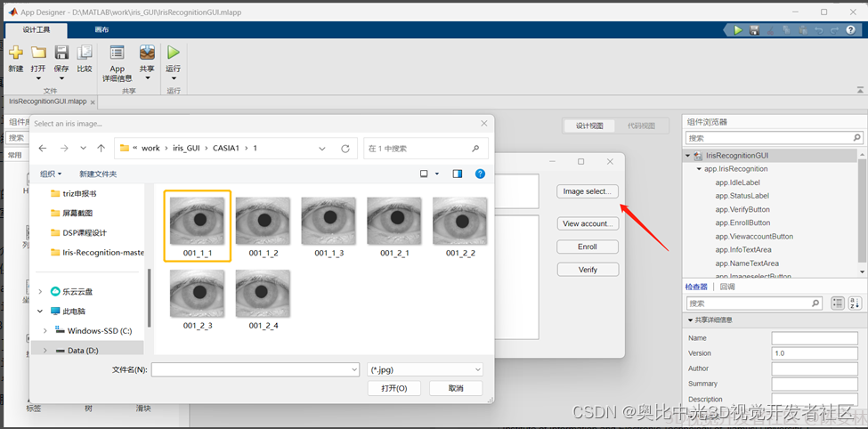Click the 取消 button
This screenshot has width=868, height=429.
[456, 388]
